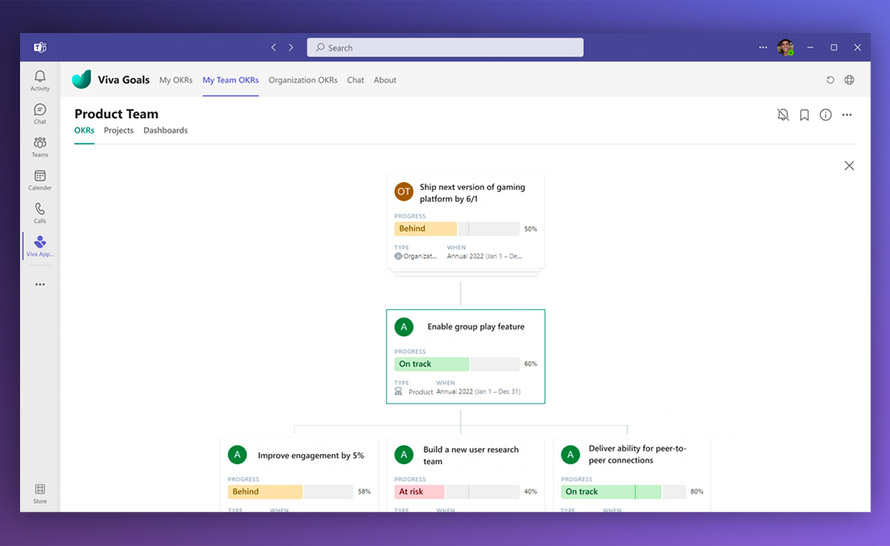Select the Viva App sidebar icon
The width and height of the screenshot is (890, 546).
40,246
